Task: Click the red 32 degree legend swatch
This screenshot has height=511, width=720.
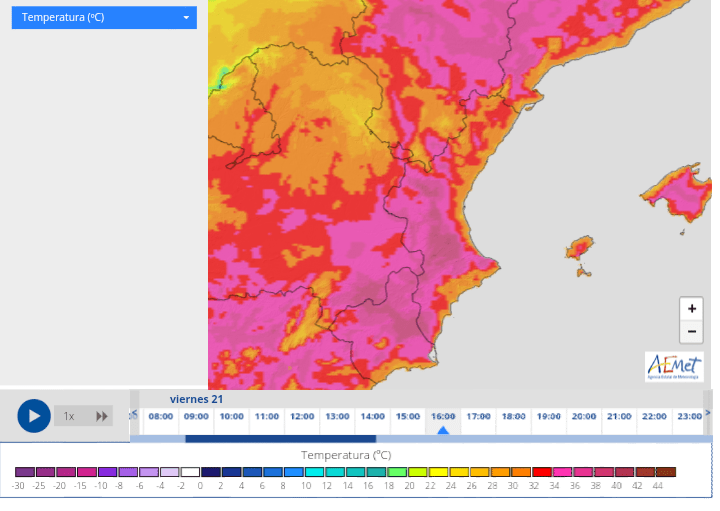Action: tap(541, 472)
